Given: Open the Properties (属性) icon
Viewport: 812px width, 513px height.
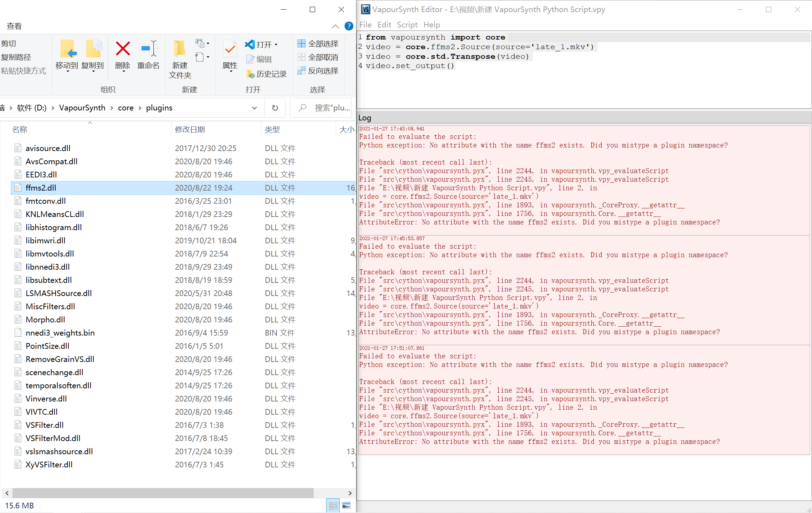Looking at the screenshot, I should tap(230, 49).
